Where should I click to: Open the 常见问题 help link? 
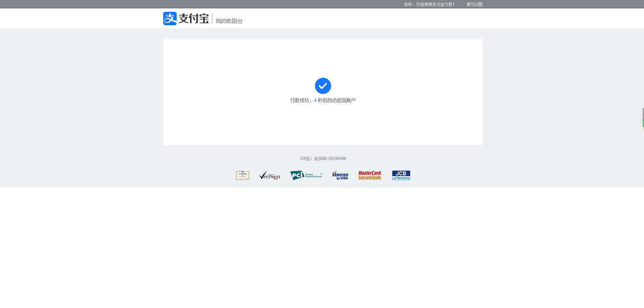click(x=474, y=4)
